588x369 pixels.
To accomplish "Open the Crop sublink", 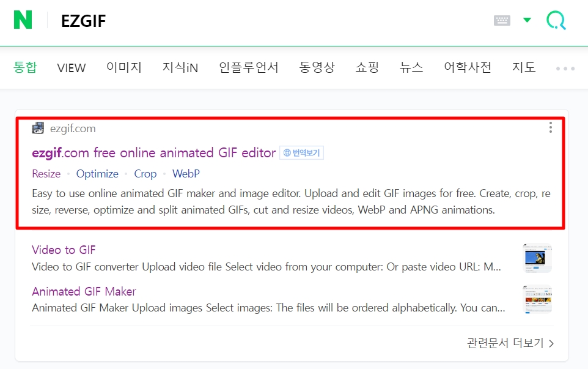I will click(145, 174).
